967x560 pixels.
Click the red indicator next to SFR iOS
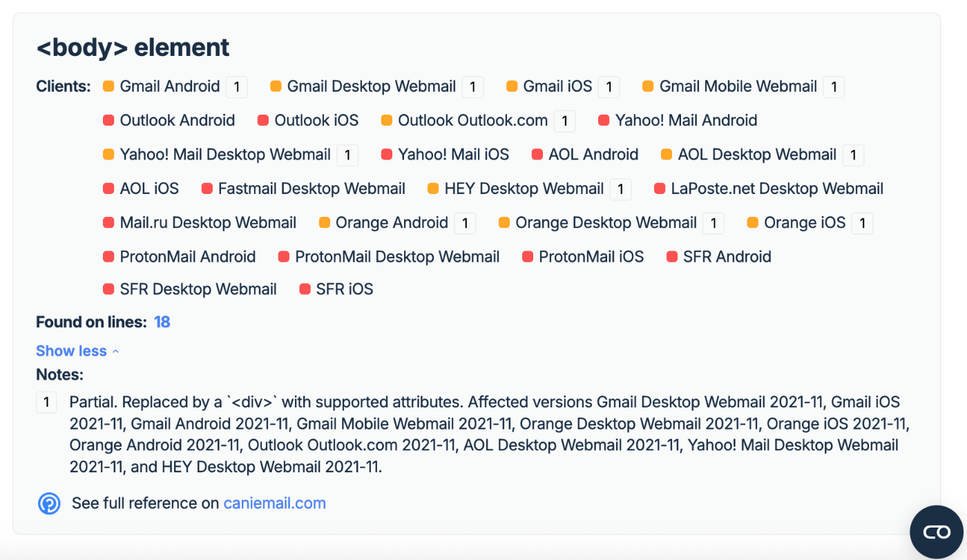coord(305,289)
